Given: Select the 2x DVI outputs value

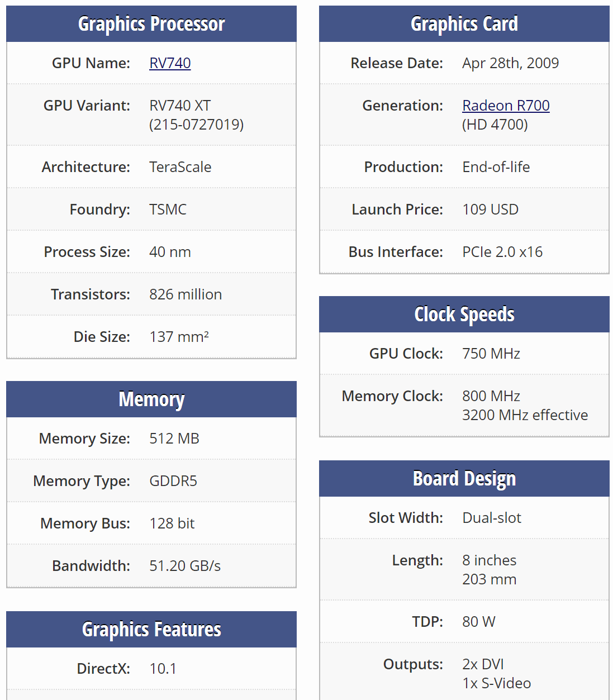Looking at the screenshot, I should tap(483, 664).
